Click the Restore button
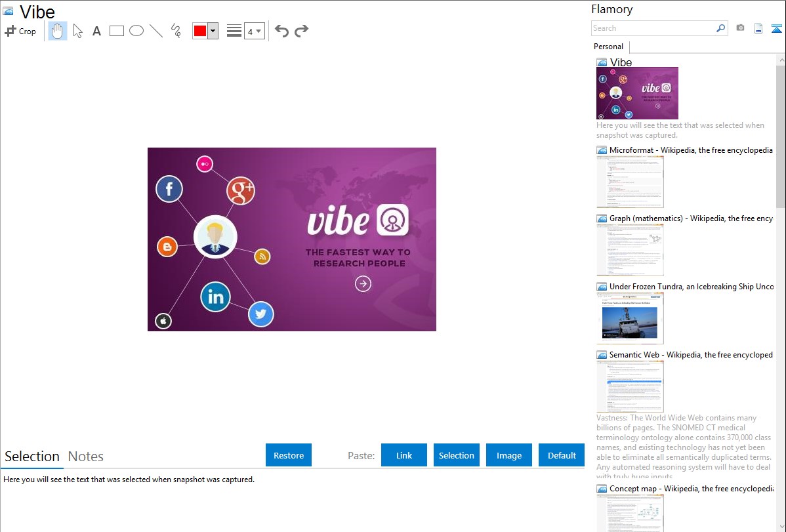Screen dimensions: 786x532 click(289, 455)
